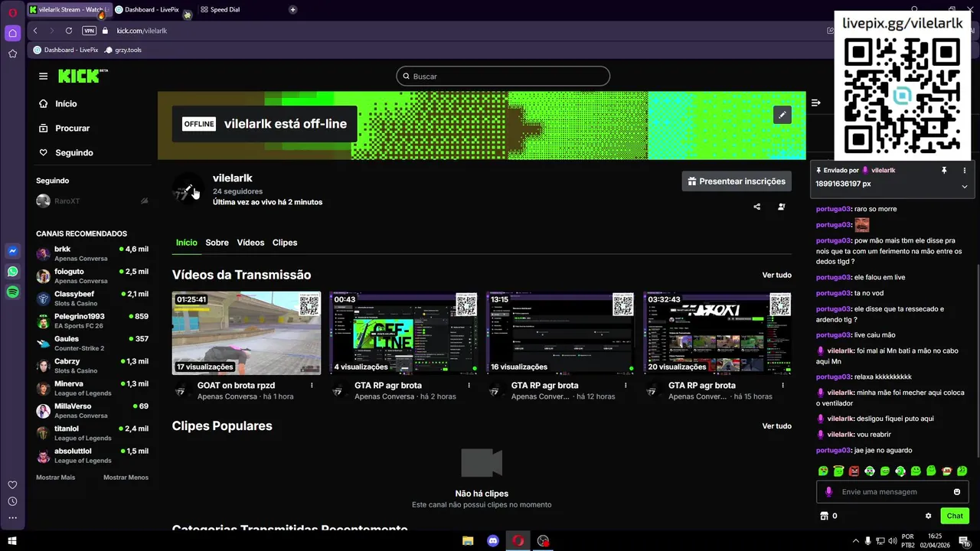
Task: Show hidden system tray icons
Action: [x=856, y=540]
